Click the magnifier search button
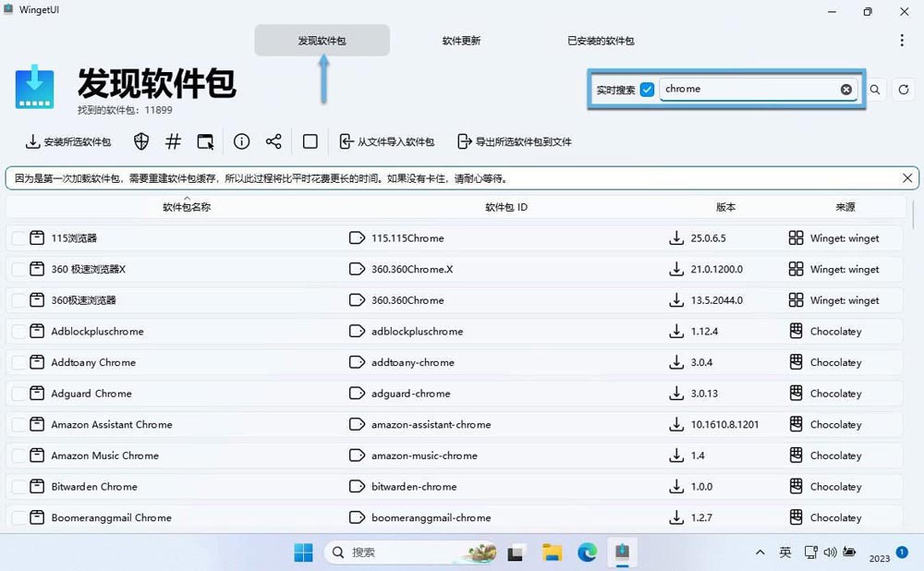This screenshot has width=924, height=571. coord(875,90)
